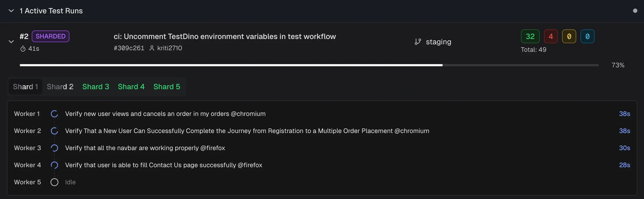
Task: Collapse test run #2 details
Action: [11, 41]
